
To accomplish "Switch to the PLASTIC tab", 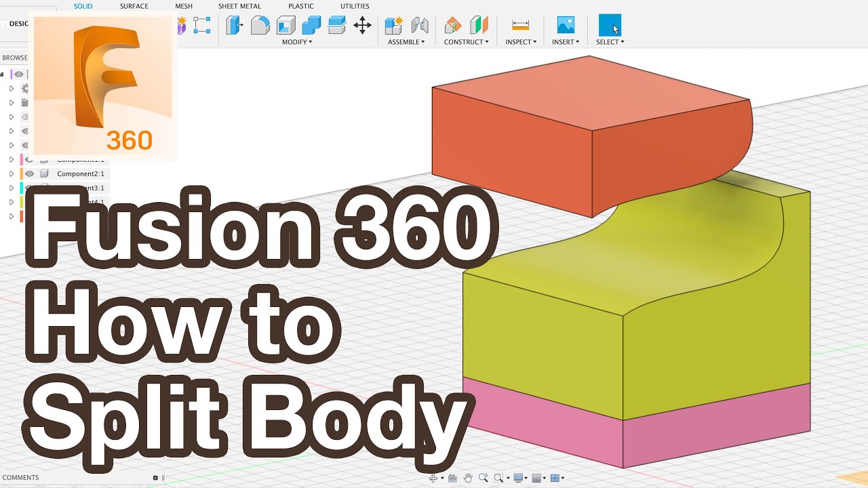I will [301, 6].
